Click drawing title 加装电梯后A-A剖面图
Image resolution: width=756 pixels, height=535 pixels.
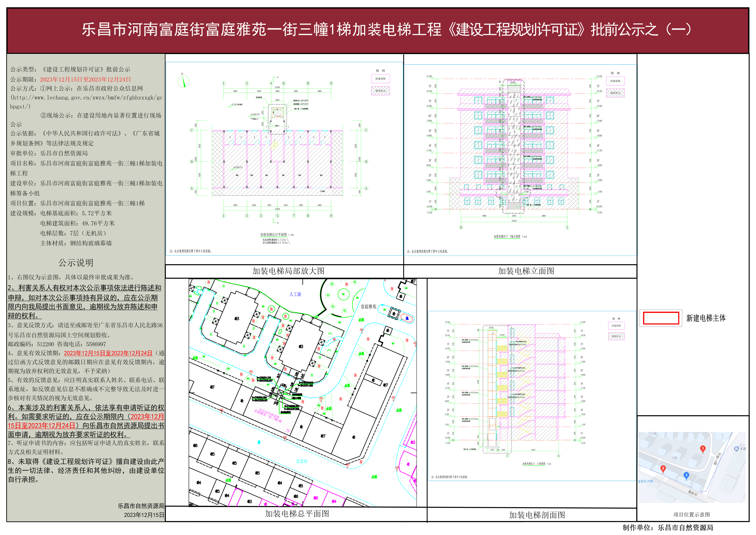(x=534, y=464)
